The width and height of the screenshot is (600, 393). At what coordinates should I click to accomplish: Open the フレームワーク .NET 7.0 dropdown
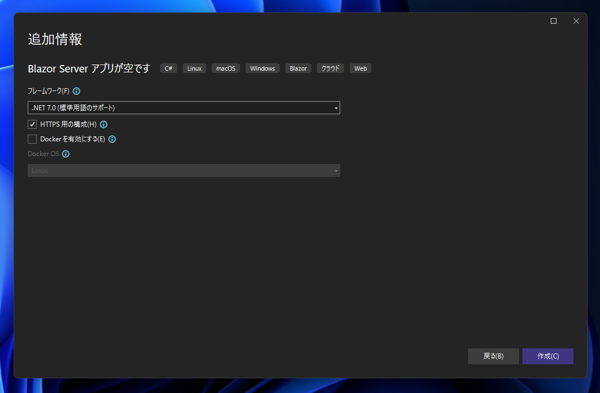184,108
